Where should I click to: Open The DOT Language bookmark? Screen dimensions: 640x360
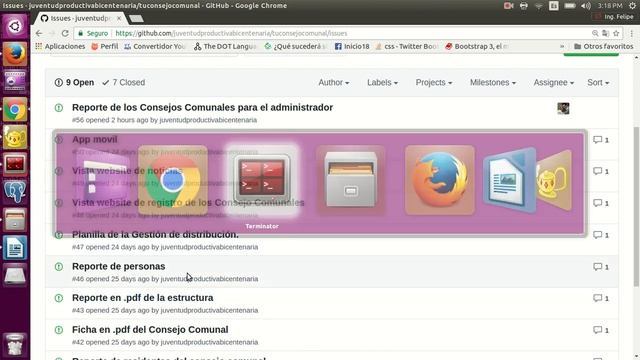click(x=225, y=47)
